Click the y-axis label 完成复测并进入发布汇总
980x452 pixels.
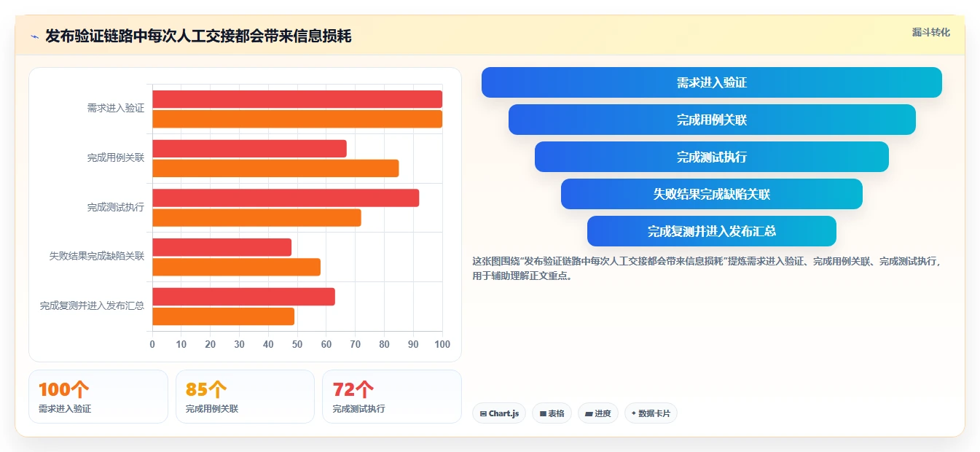click(92, 305)
